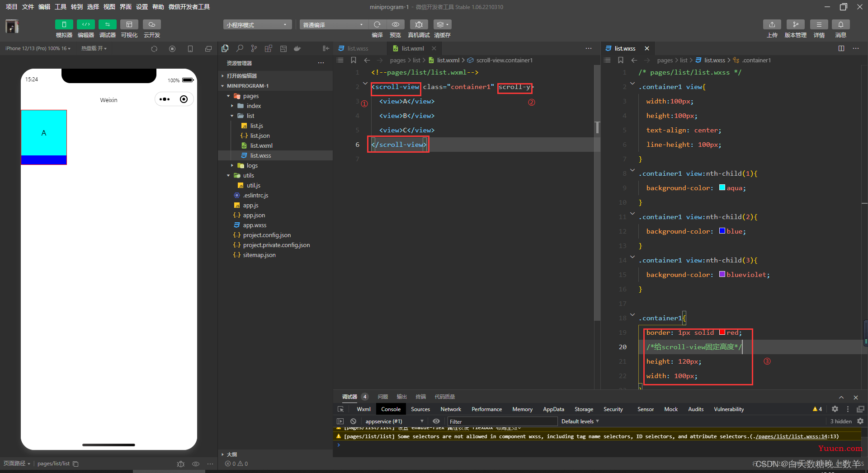The height and width of the screenshot is (473, 868).
Task: Open the messages (消息) bell
Action: pos(841,24)
